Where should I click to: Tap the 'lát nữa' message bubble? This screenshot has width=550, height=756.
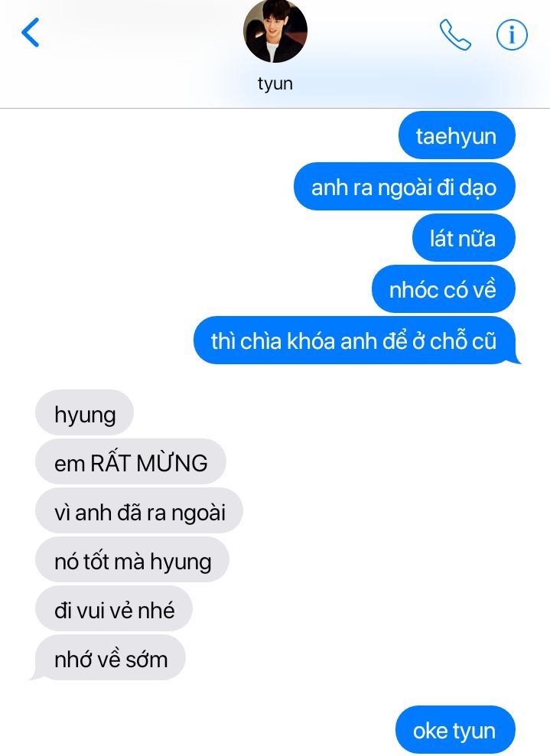[x=464, y=238]
